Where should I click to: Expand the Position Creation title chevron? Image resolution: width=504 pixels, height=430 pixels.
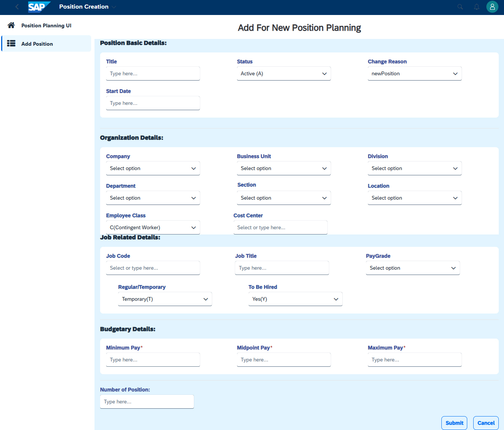(114, 7)
